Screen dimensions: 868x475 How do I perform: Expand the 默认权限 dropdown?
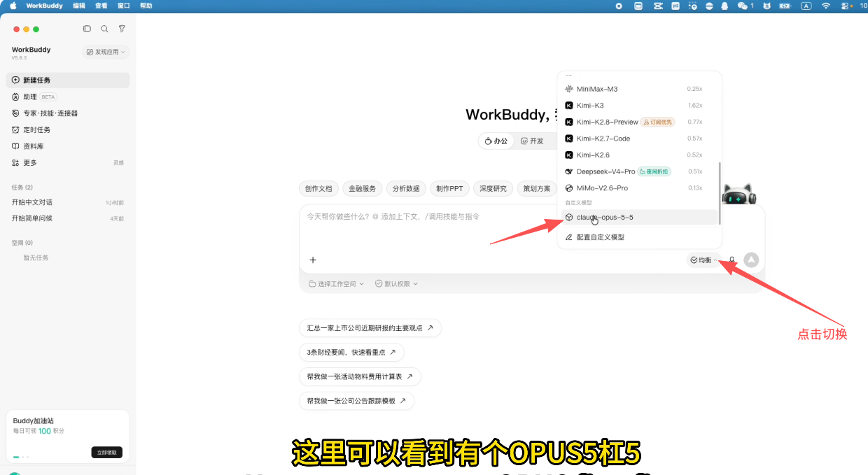tap(397, 284)
